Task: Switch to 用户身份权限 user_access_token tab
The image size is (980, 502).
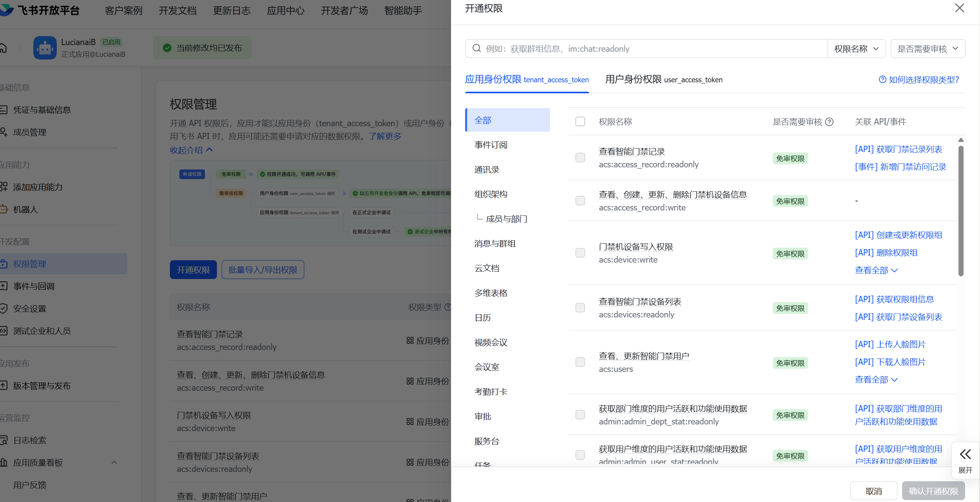Action: [x=664, y=80]
